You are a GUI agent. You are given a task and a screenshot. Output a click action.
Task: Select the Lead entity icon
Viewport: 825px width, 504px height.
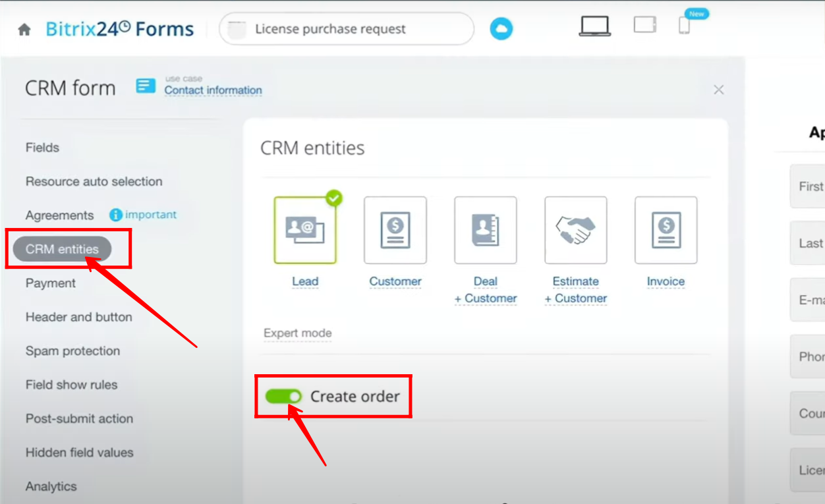(x=305, y=230)
